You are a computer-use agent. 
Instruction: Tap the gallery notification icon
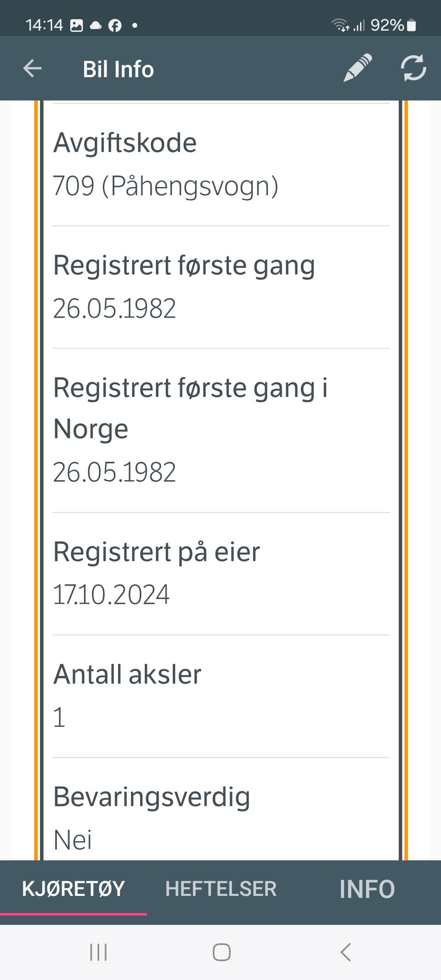(76, 25)
